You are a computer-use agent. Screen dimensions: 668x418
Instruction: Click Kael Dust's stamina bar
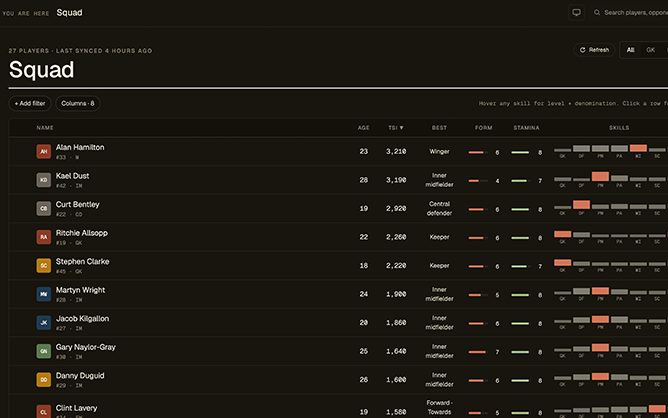click(521, 181)
